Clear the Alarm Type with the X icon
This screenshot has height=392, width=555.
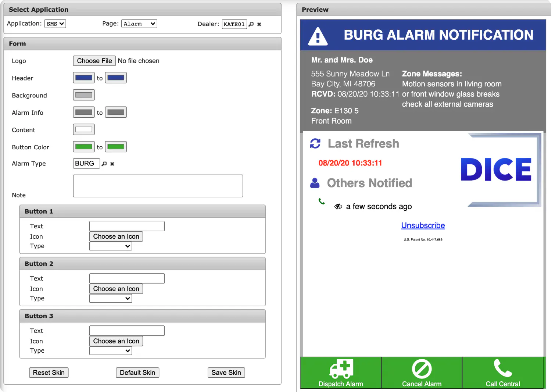tap(112, 164)
